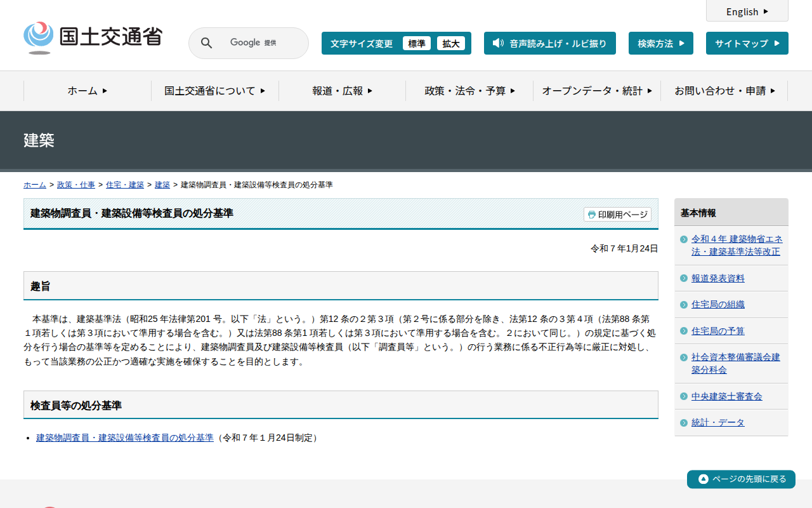Open the 住宅局の組織 sidebar link

(718, 305)
